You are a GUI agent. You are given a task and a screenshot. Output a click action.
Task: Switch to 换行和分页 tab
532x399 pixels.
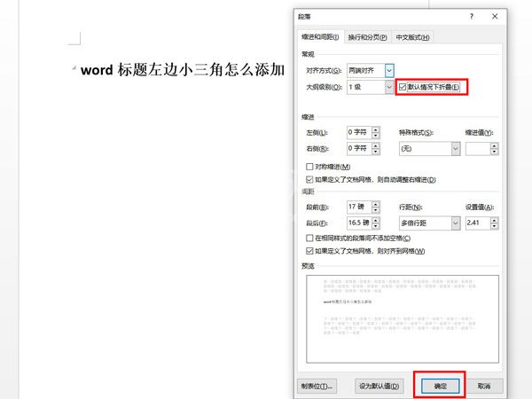[x=367, y=37]
